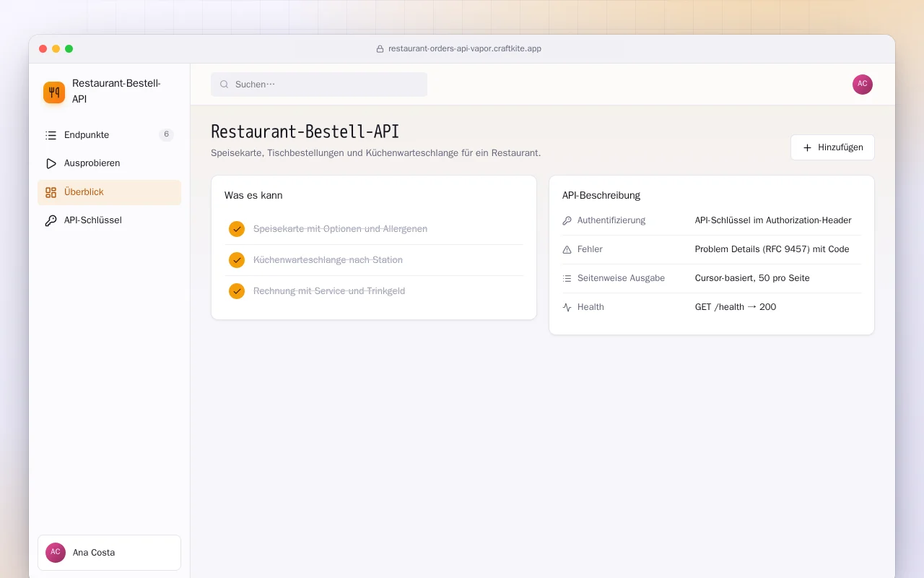This screenshot has width=924, height=578.
Task: Click the magnifier icon in the search bar
Action: coord(224,85)
